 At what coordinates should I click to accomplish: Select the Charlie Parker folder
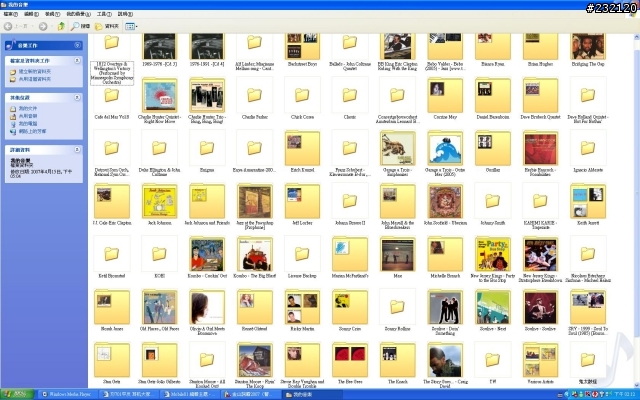(255, 97)
